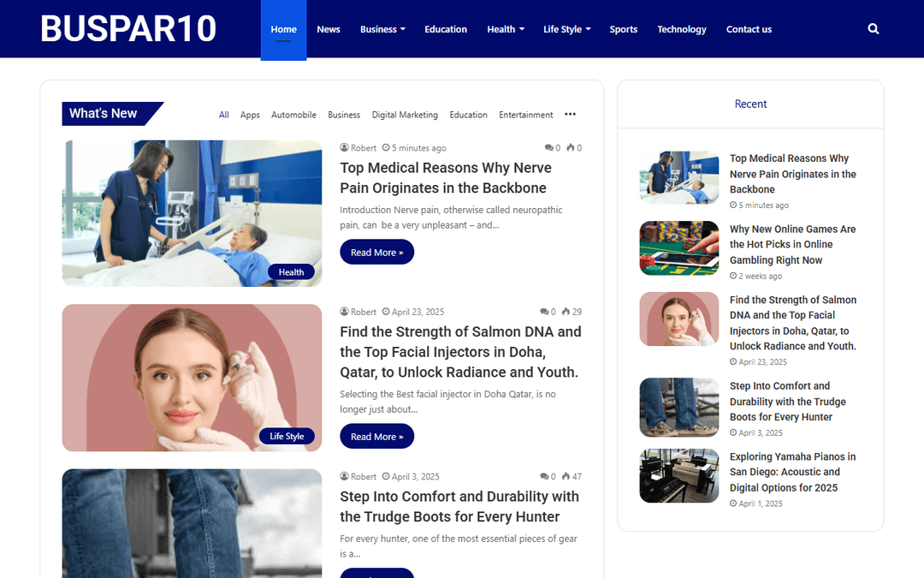The height and width of the screenshot is (578, 924).
Task: Select the Apps filter tab
Action: click(x=250, y=115)
